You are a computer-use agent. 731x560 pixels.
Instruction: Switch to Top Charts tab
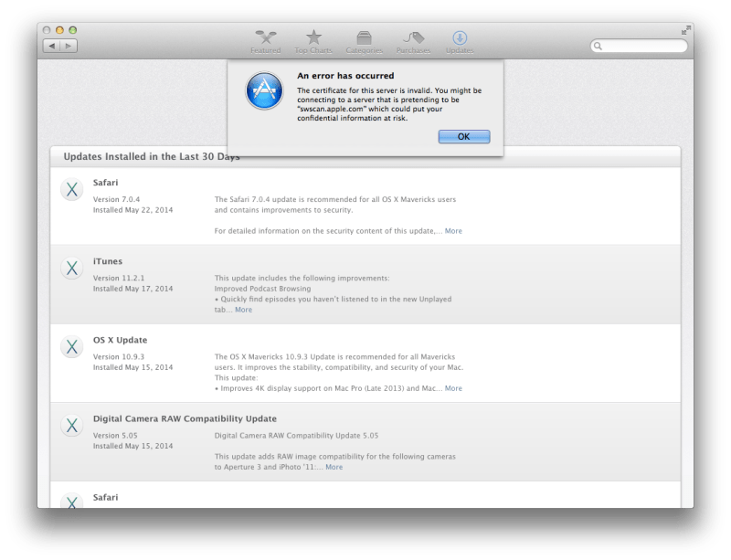(313, 42)
